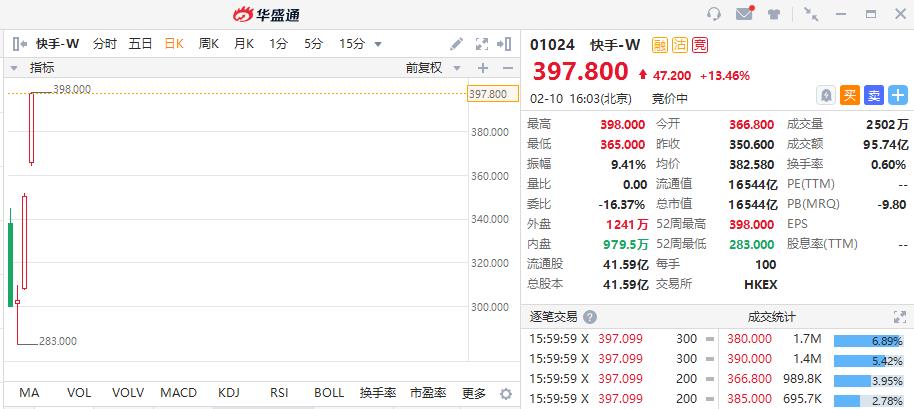The image size is (914, 409).
Task: Click the 沽 short-sell badge
Action: pyautogui.click(x=680, y=45)
